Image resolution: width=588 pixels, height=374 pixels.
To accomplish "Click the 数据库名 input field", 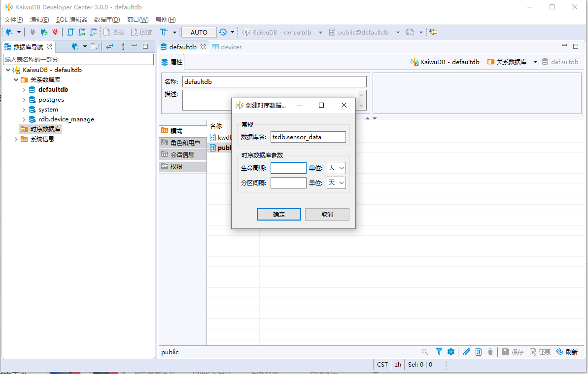I will pyautogui.click(x=308, y=137).
